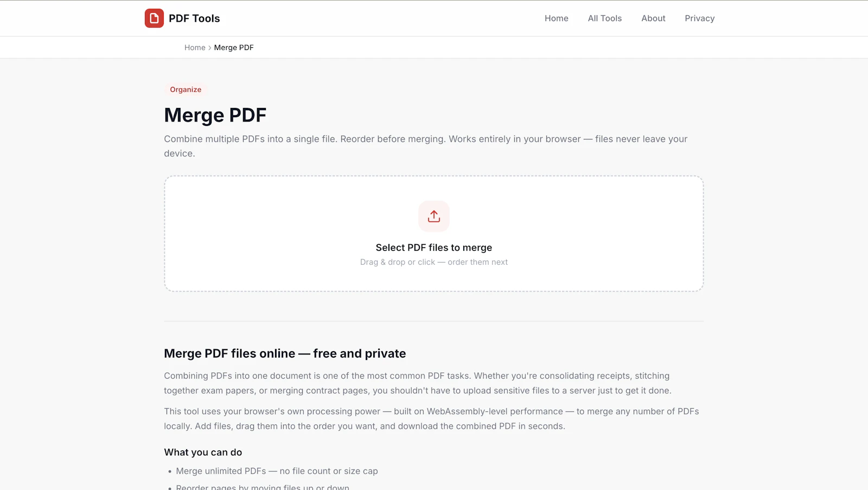Screen dimensions: 868x490
Task: Click the PDF Tools brand name text
Action: pyautogui.click(x=194, y=18)
